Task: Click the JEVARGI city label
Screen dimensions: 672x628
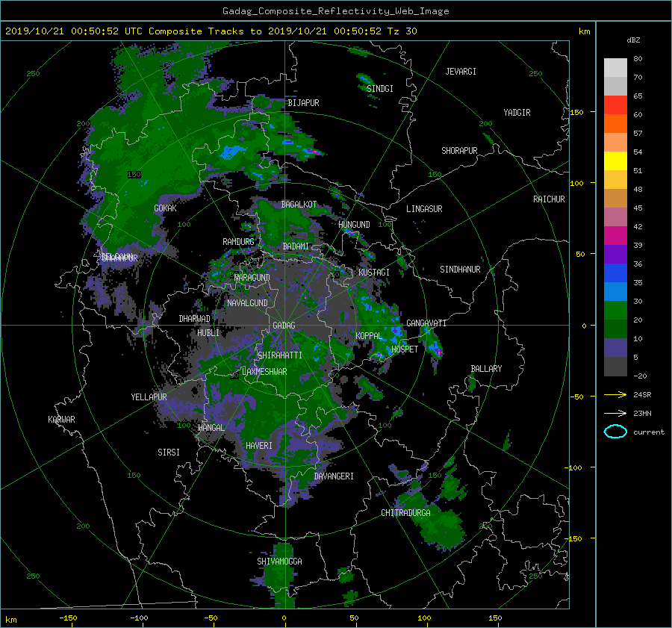Action: 461,72
